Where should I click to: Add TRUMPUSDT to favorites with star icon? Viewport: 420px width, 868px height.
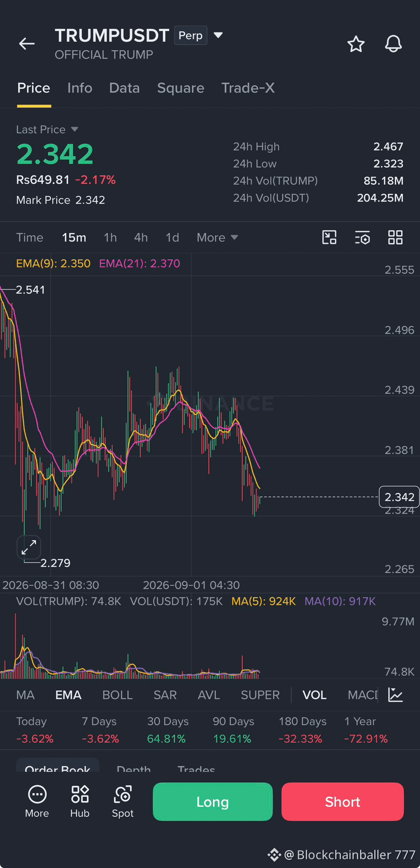coord(356,44)
